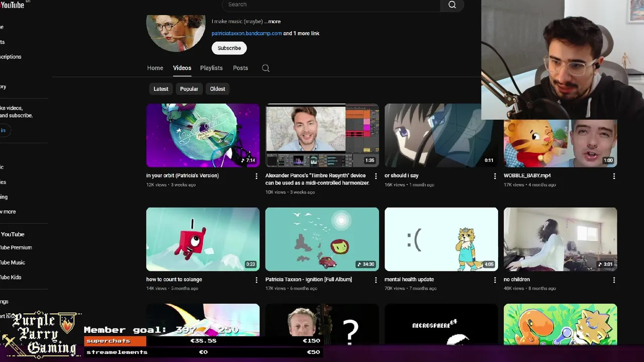
Task: Open options menu for 'how to count to solange'
Action: point(256,280)
